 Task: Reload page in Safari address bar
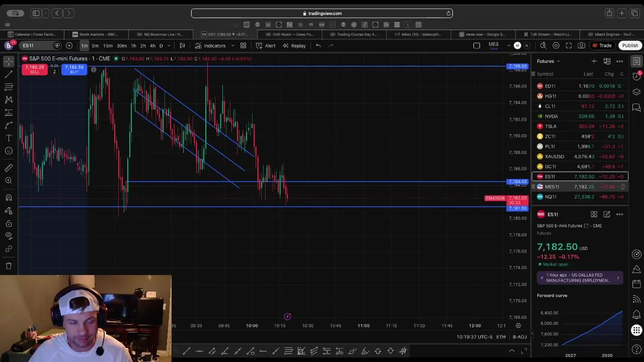448,14
